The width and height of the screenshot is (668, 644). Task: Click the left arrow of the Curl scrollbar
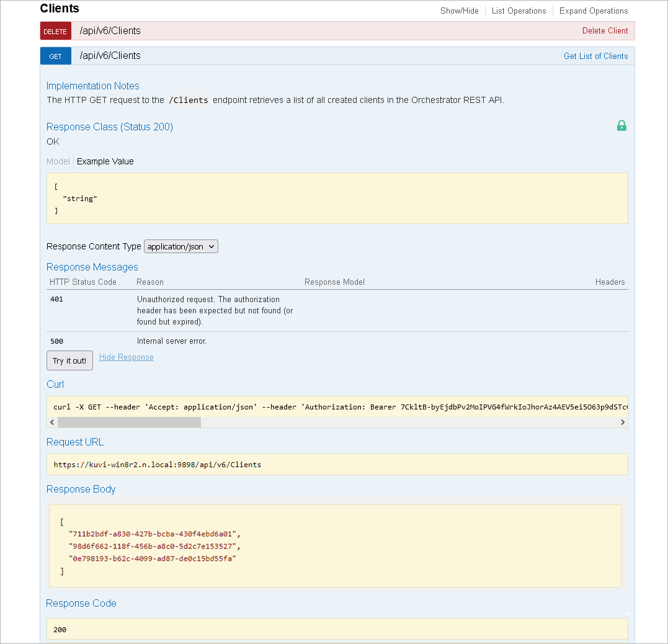coord(52,422)
